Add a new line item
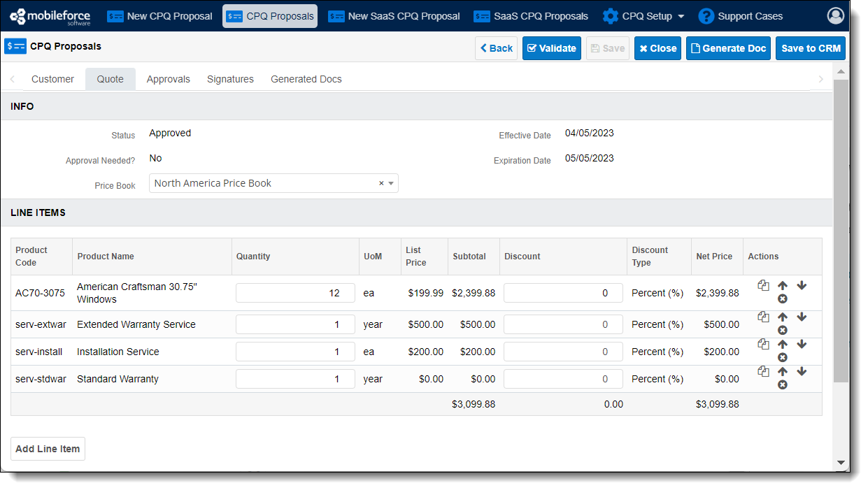Image resolution: width=868 pixels, height=490 pixels. tap(48, 449)
